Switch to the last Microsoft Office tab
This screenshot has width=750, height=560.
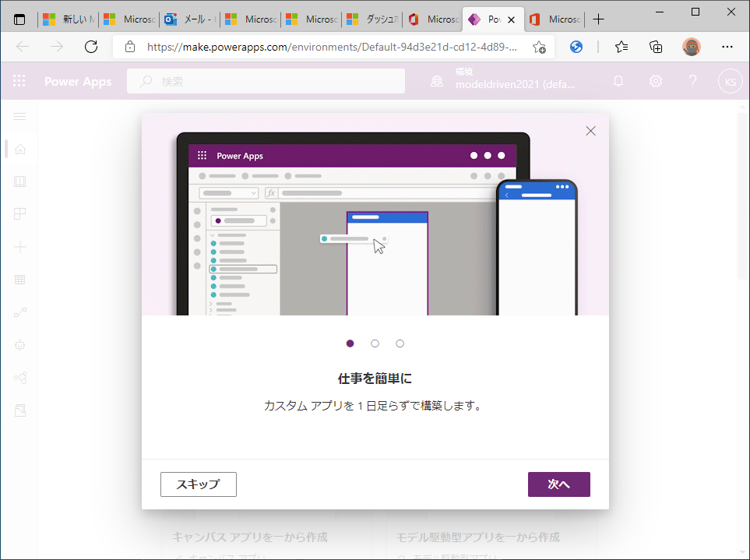coord(555,19)
